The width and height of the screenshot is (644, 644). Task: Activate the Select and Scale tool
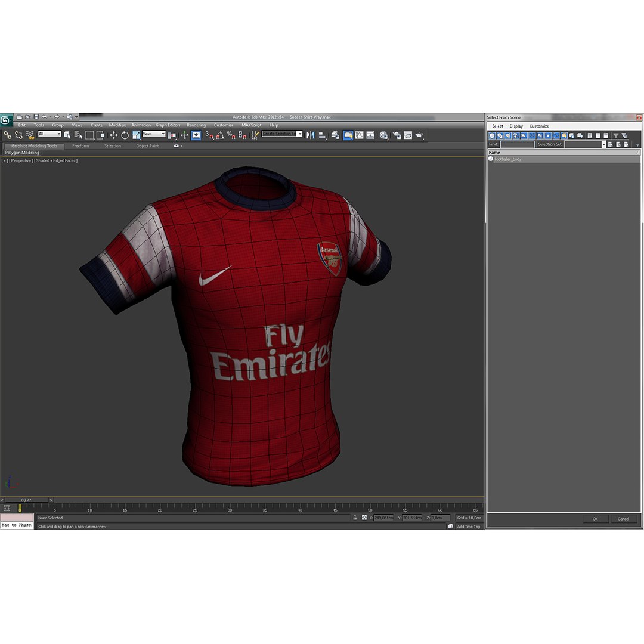pyautogui.click(x=137, y=135)
